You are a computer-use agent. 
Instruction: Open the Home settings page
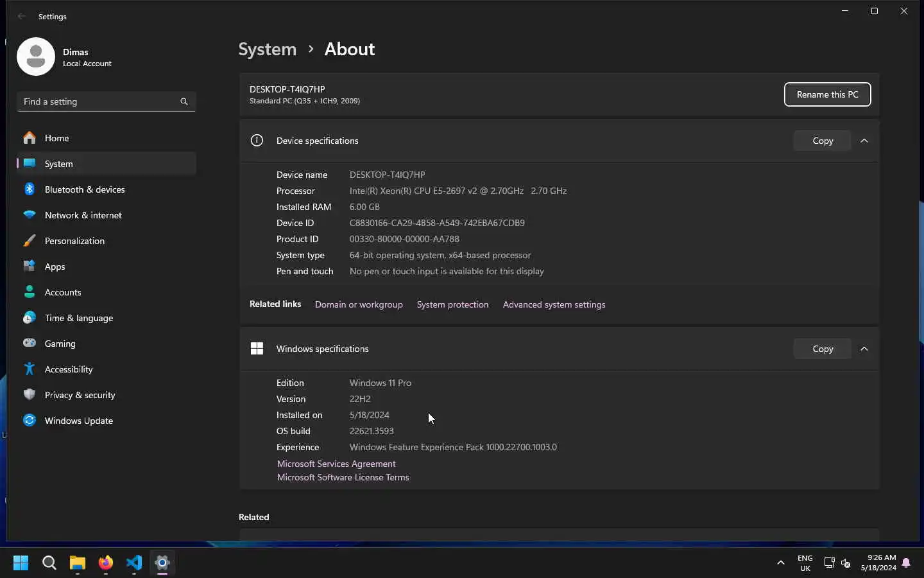click(107, 138)
